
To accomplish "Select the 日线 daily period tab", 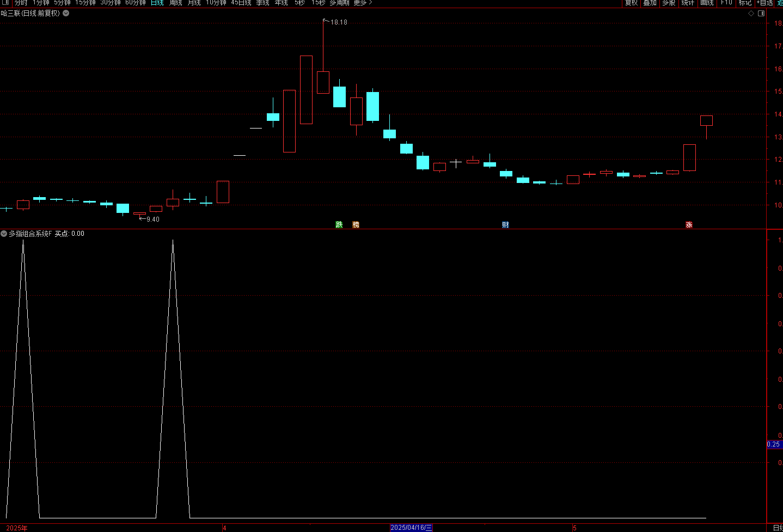I will [x=157, y=3].
